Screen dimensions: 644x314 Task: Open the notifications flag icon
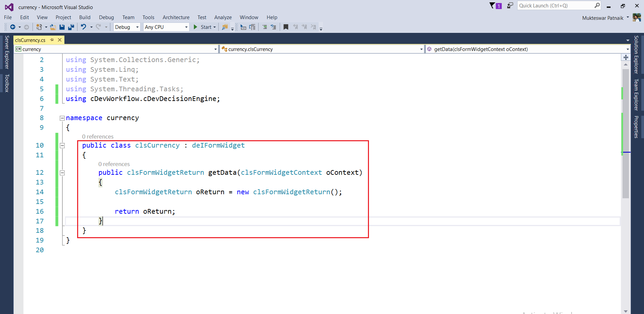[x=492, y=6]
